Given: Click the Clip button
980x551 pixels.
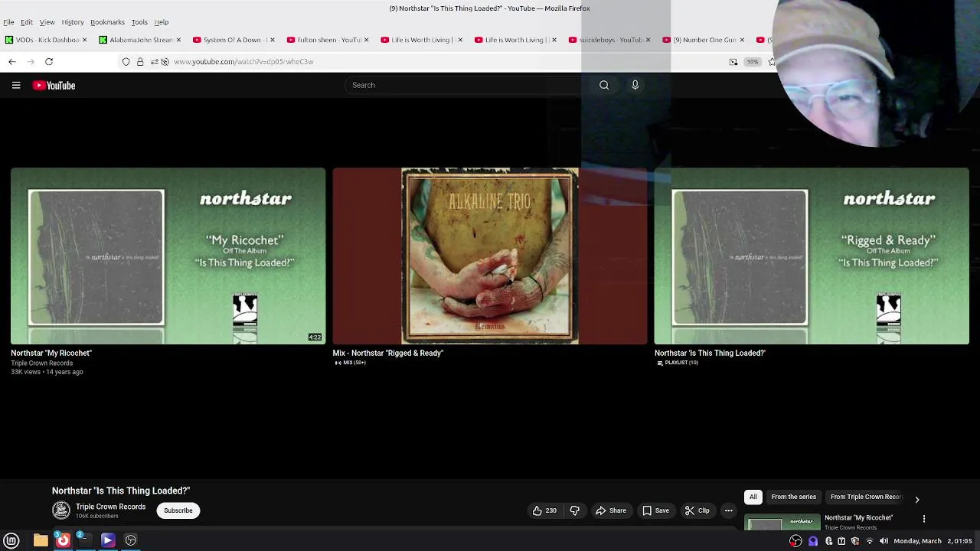Looking at the screenshot, I should [697, 510].
